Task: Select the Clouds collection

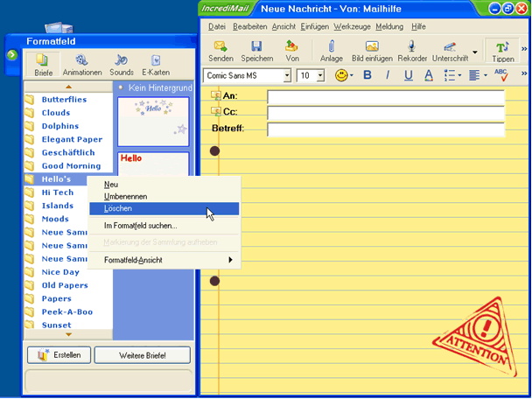Action: (x=56, y=113)
